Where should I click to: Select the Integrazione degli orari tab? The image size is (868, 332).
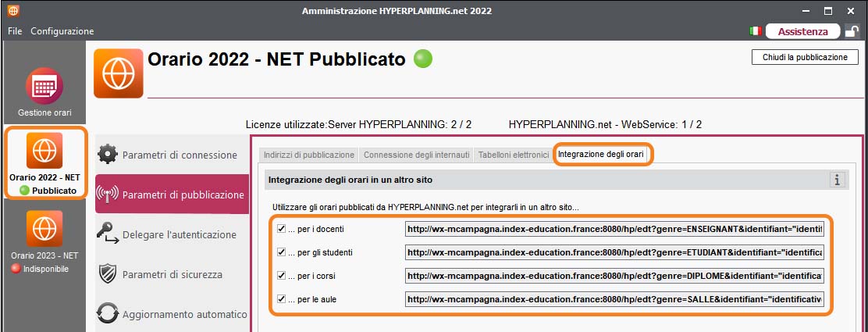(x=600, y=155)
